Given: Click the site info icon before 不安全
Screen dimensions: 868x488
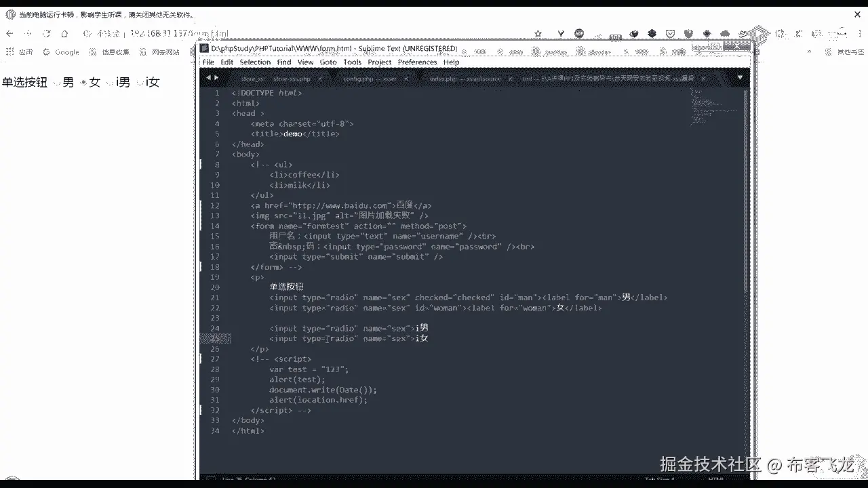Looking at the screenshot, I should 87,33.
